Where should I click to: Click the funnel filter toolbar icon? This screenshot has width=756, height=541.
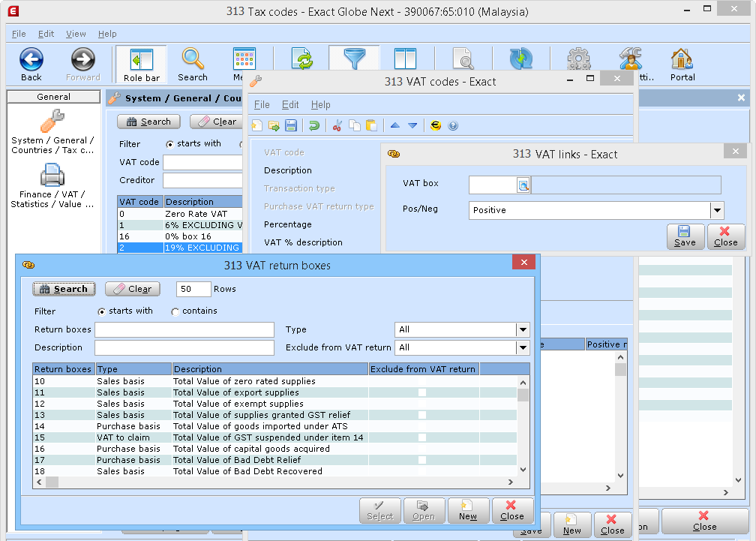[x=353, y=59]
